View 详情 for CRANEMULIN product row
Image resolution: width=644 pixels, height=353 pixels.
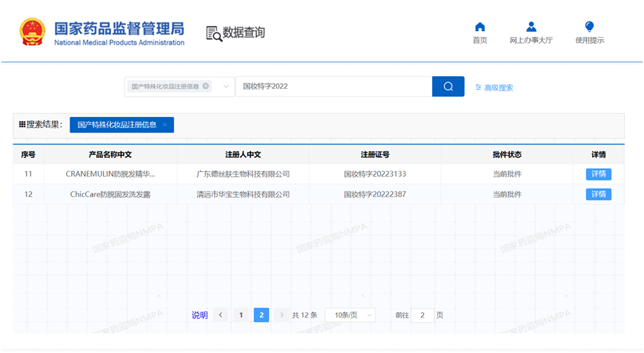coord(598,174)
